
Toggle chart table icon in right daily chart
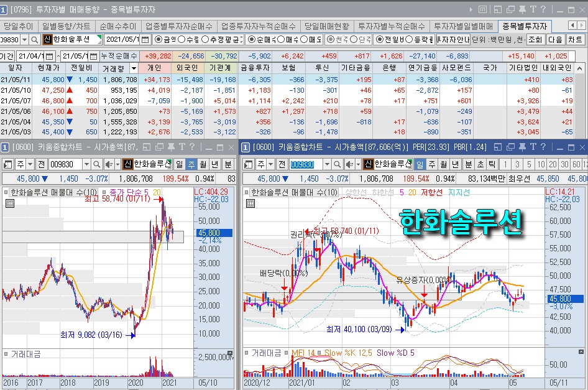click(250, 203)
